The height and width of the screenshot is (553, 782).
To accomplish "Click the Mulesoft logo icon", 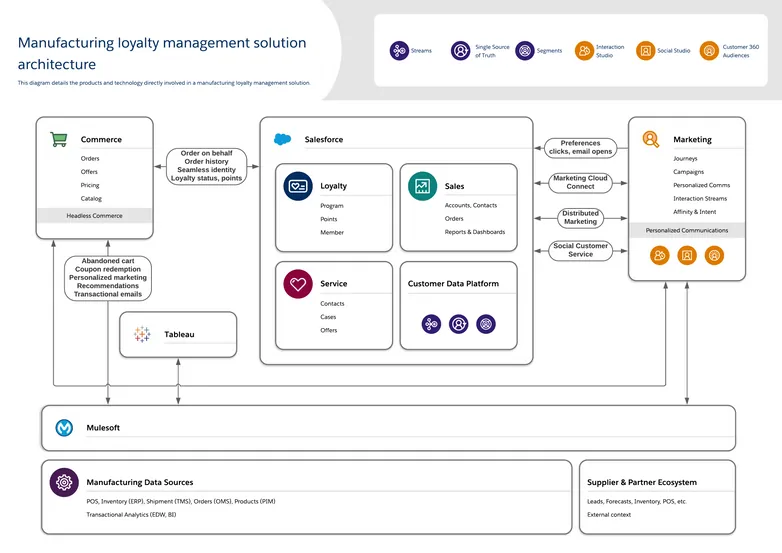I will [65, 428].
